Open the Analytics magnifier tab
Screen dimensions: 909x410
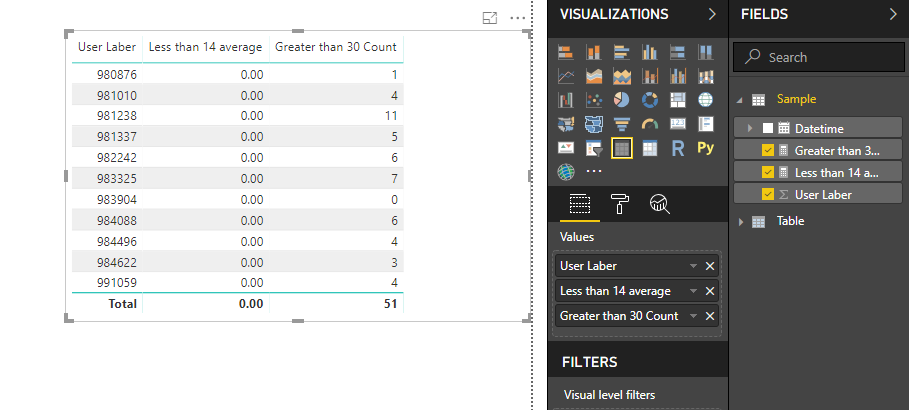660,204
